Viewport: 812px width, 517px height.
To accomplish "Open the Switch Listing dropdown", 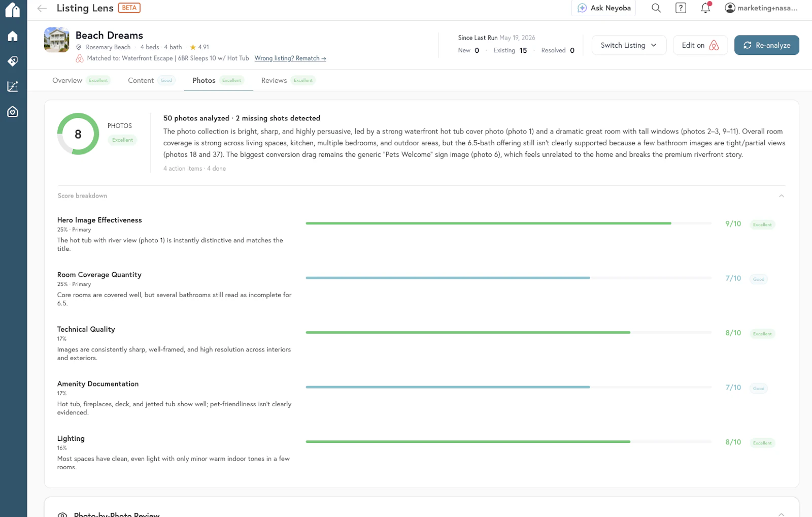I will (629, 45).
